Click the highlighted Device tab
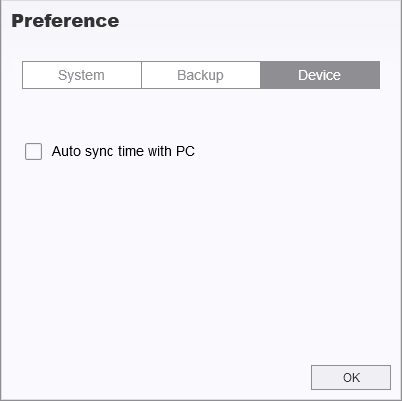The image size is (402, 401). click(320, 75)
